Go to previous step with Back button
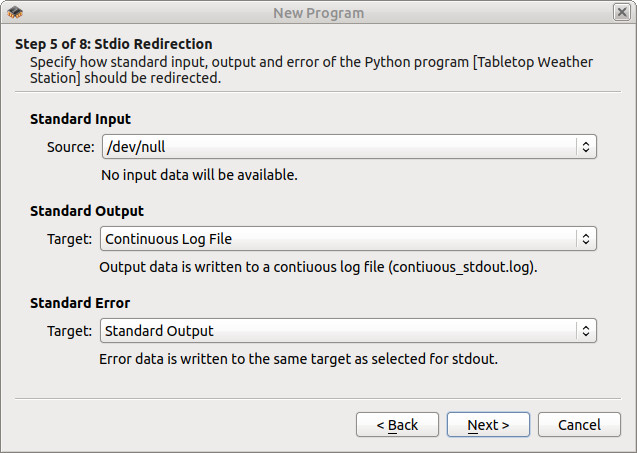The image size is (637, 453). [397, 425]
